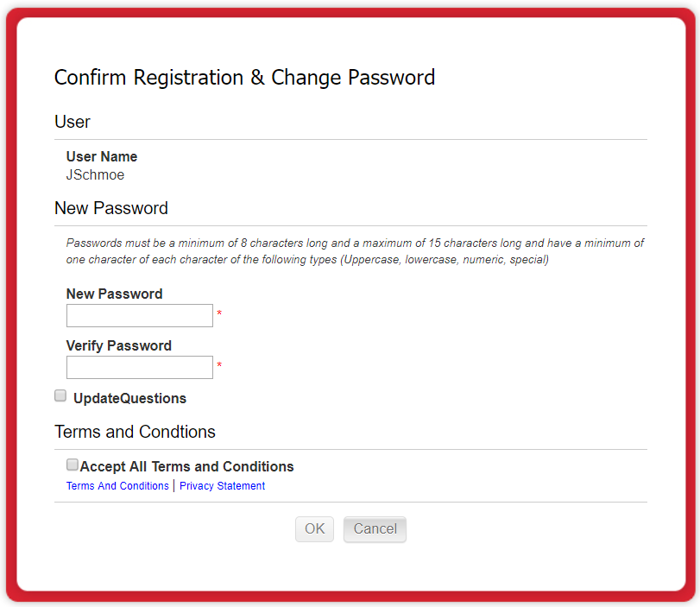
Task: Click the New Password section heading
Action: [111, 208]
